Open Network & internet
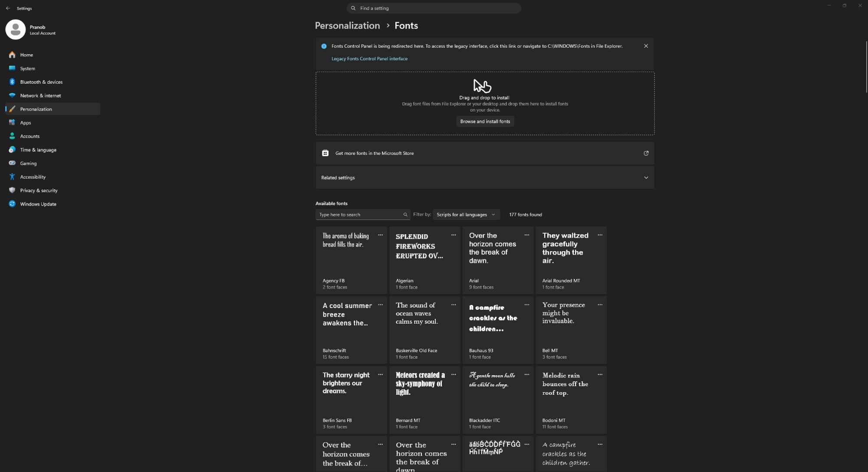The width and height of the screenshot is (868, 472). 53,95
